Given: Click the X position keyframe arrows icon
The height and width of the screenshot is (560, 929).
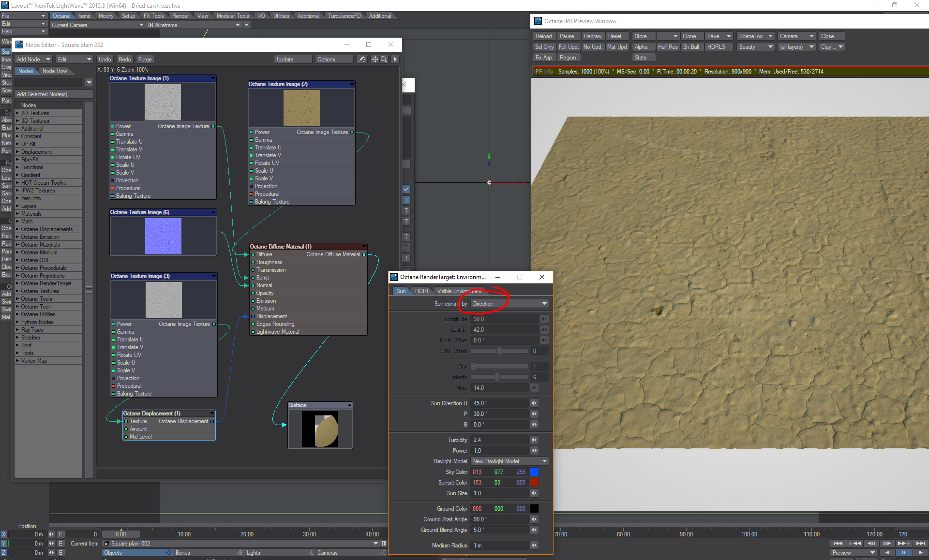Looking at the screenshot, I should pos(51,534).
